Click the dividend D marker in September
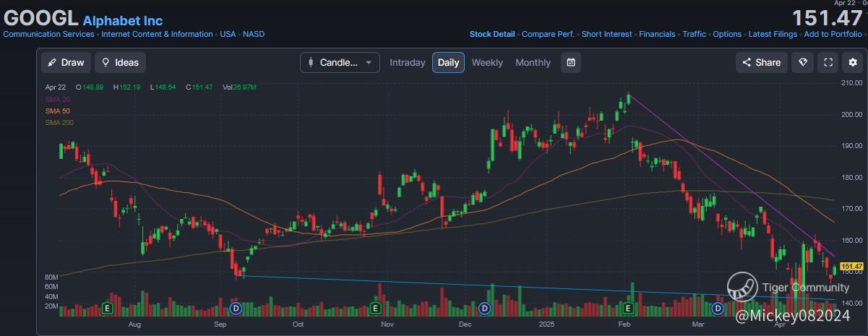This screenshot has height=336, width=868. [x=236, y=309]
